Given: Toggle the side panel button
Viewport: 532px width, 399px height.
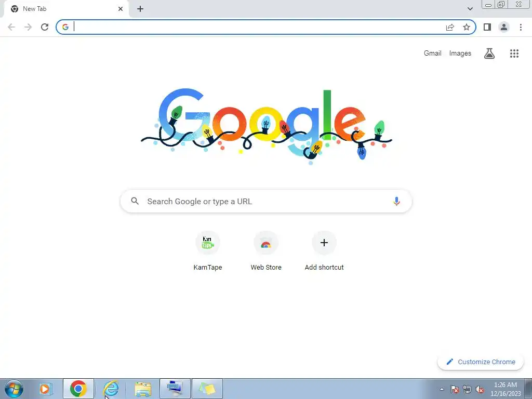Looking at the screenshot, I should [487, 27].
